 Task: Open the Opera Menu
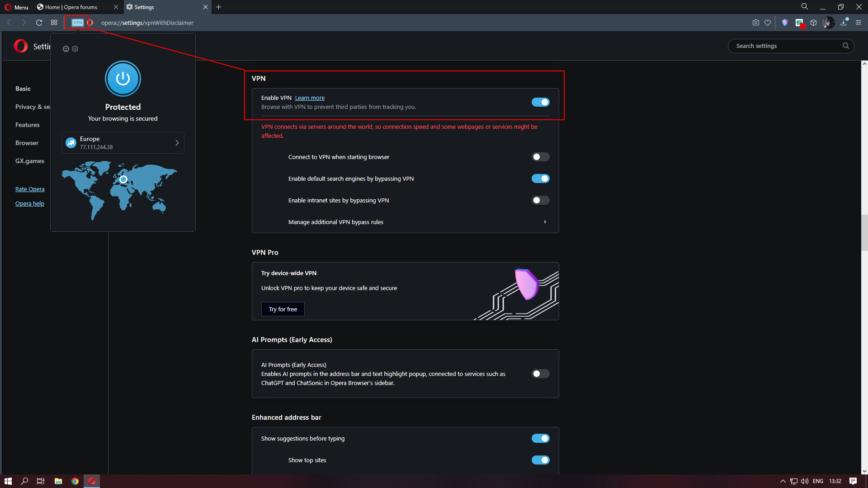(x=17, y=7)
